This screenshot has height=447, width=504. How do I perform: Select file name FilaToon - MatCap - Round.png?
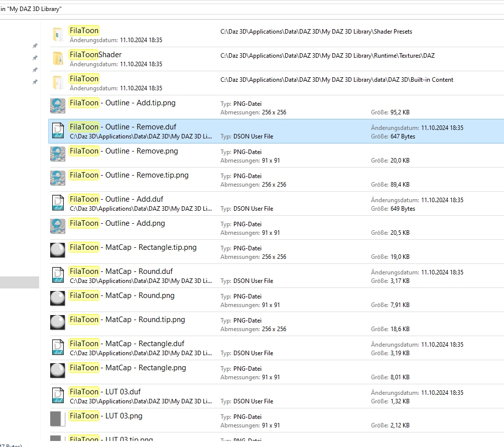[x=122, y=295]
